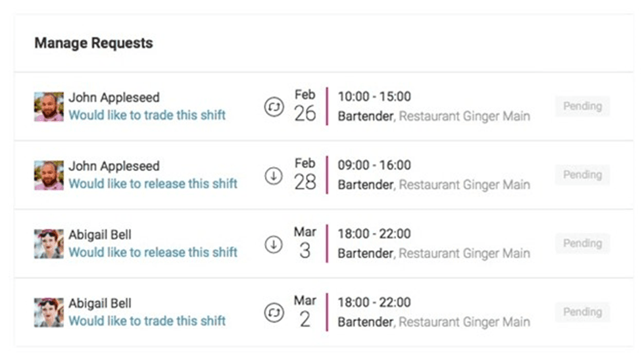The image size is (644, 362).
Task: Click the Manage Requests heading
Action: pyautogui.click(x=93, y=43)
